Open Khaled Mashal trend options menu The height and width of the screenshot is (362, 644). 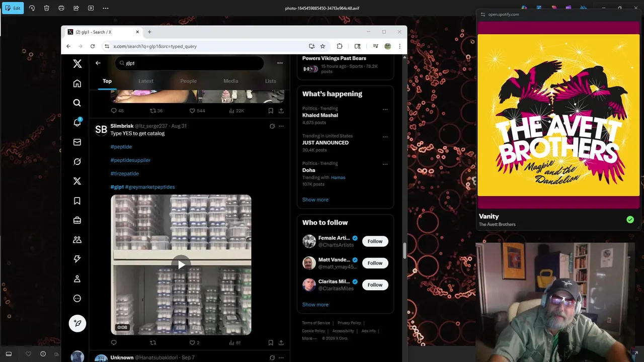coord(385,109)
